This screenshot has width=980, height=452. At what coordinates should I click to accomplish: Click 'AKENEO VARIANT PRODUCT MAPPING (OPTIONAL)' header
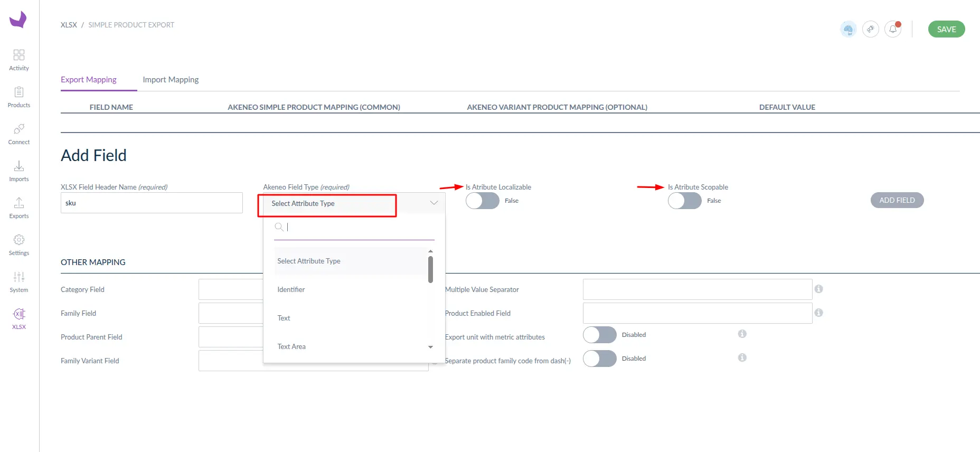[557, 107]
